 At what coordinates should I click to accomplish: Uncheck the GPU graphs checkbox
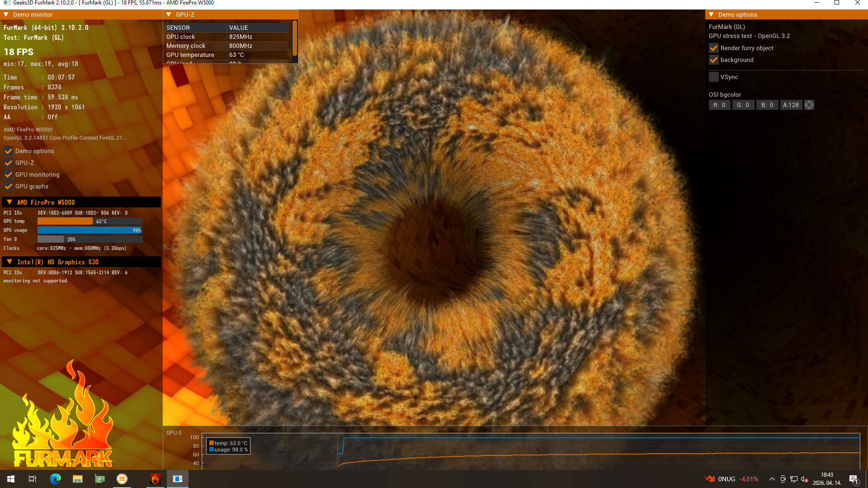point(8,186)
